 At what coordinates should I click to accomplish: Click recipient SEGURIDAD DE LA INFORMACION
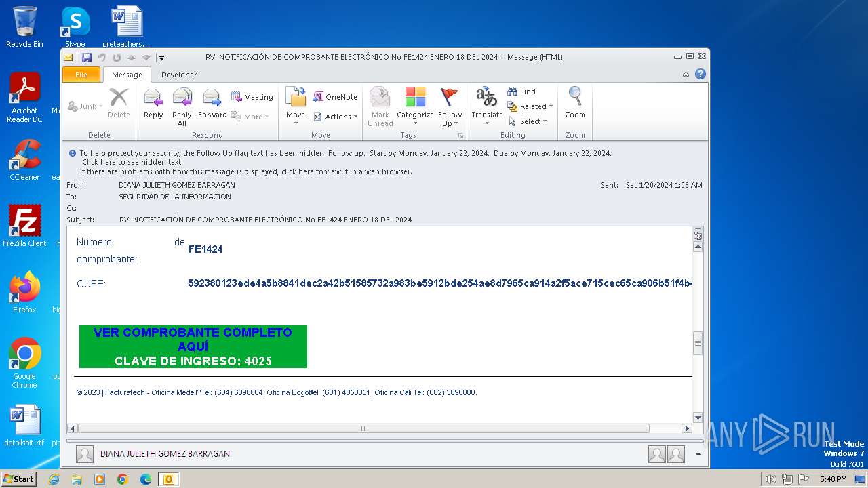coord(175,197)
